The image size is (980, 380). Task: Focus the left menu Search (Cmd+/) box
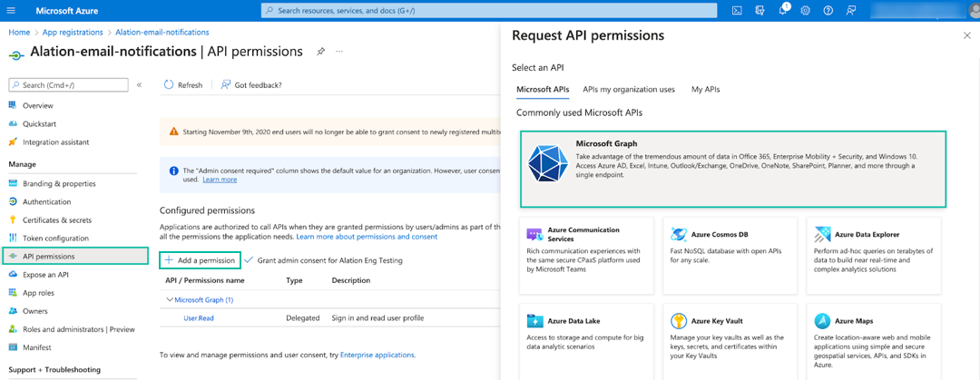click(x=69, y=85)
